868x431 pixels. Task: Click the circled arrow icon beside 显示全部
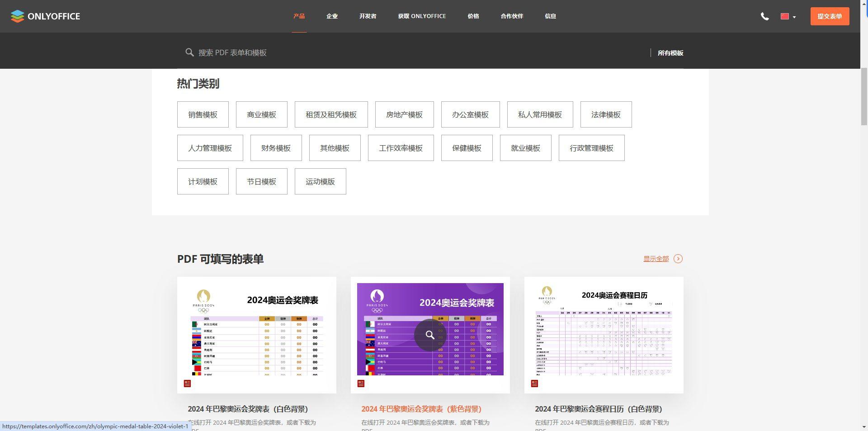click(x=678, y=259)
